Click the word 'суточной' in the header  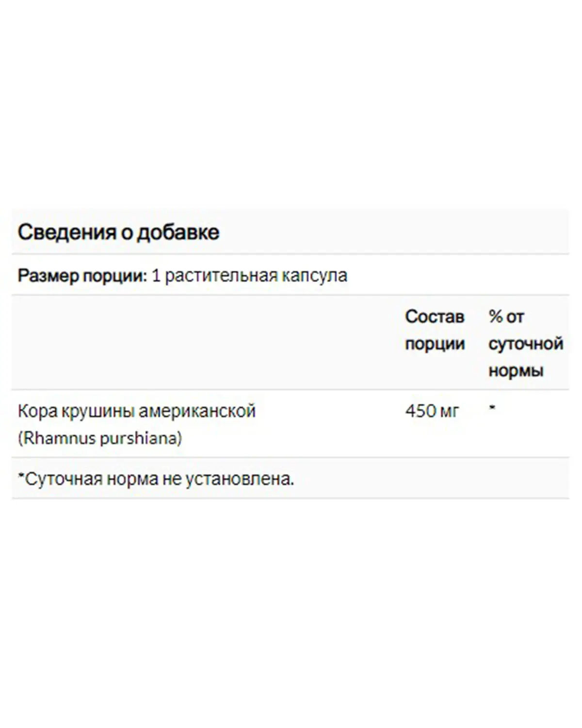click(526, 344)
